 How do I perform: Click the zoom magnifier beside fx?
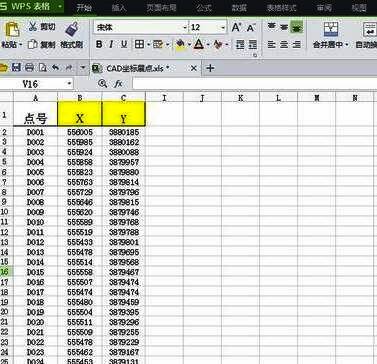pyautogui.click(x=103, y=83)
